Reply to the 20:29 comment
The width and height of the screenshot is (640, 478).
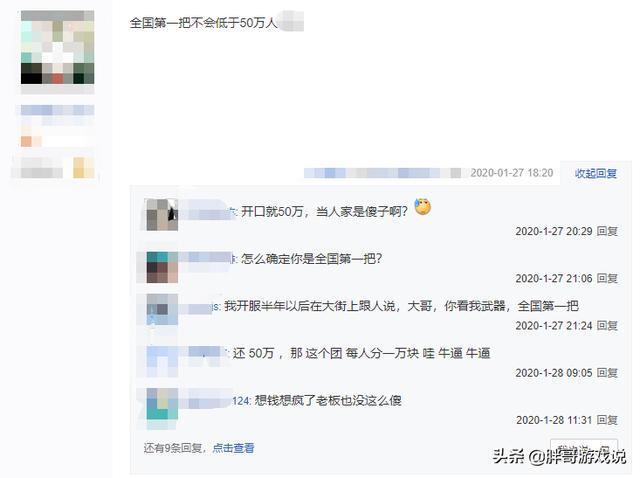click(x=607, y=231)
